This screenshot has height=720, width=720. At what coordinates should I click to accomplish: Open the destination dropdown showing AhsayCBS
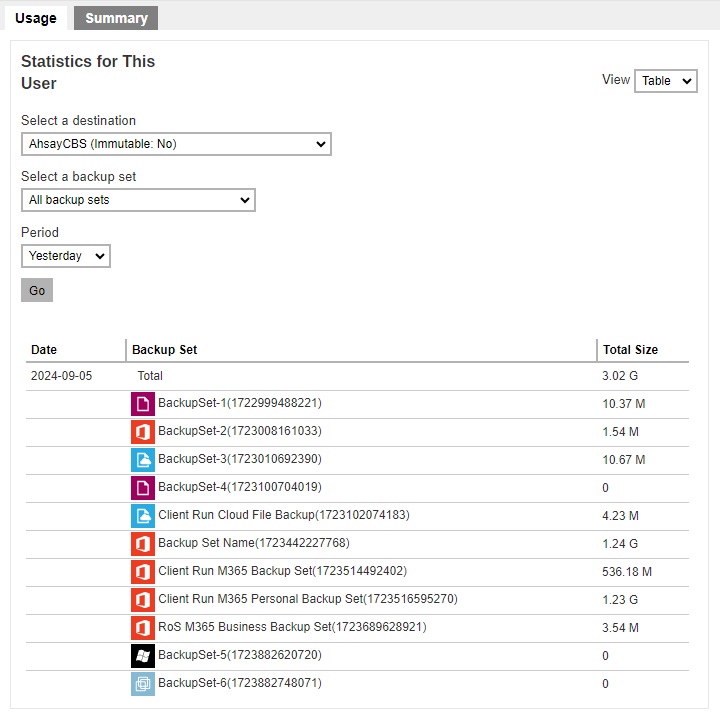[176, 144]
